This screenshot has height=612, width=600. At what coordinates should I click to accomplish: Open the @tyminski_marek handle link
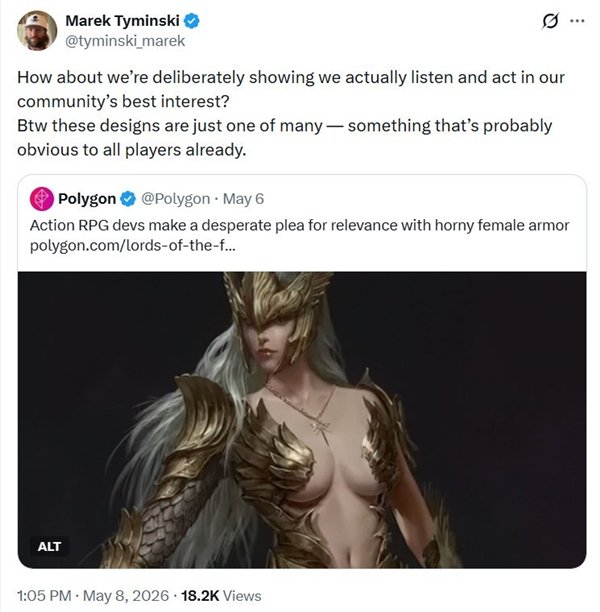click(x=125, y=41)
